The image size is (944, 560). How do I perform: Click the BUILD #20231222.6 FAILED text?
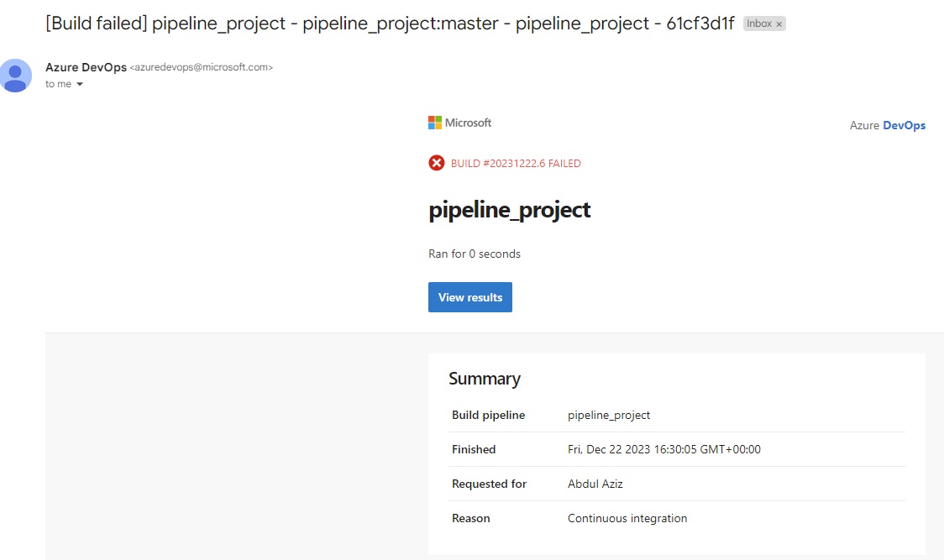pos(516,164)
